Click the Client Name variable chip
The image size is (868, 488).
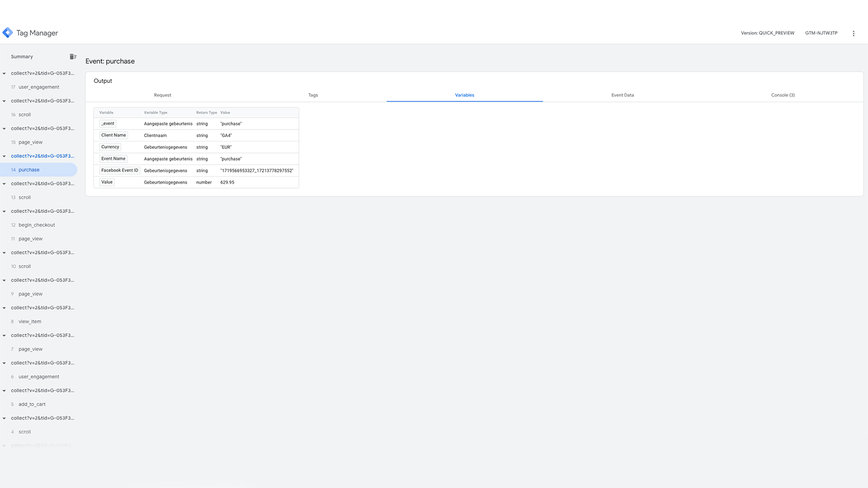click(x=113, y=135)
